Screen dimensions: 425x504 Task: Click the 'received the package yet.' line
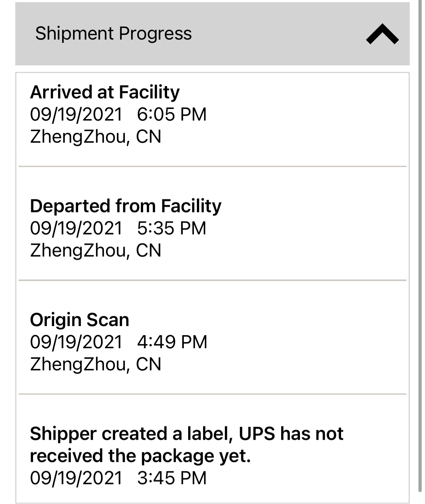click(x=140, y=456)
